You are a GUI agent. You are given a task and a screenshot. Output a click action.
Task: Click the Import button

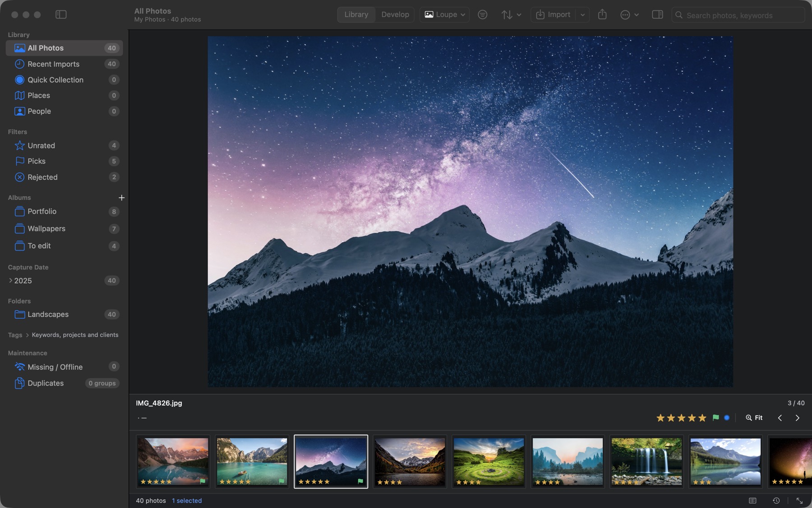pyautogui.click(x=554, y=14)
